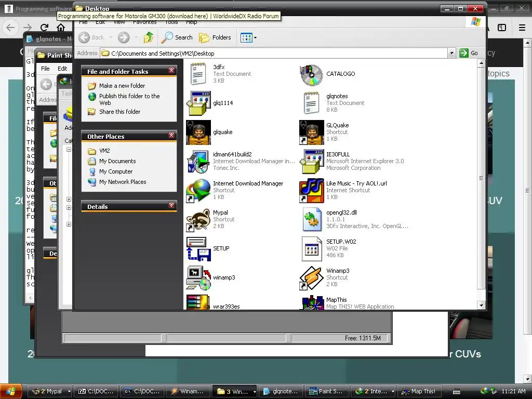Screen dimensions: 532x399
Task: Click the Go button beside address bar
Action: (x=469, y=54)
